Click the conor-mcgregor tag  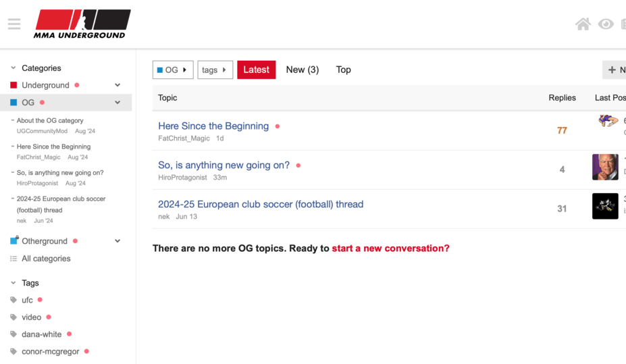[50, 351]
